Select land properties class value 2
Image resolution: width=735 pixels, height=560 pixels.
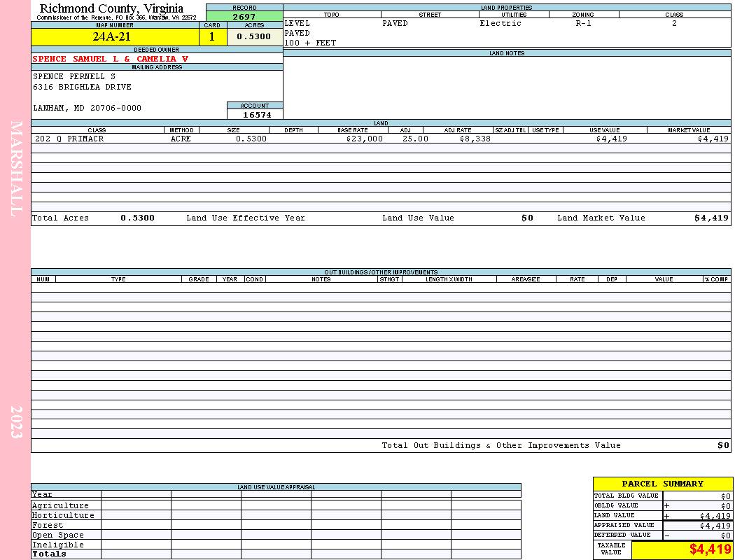(674, 23)
